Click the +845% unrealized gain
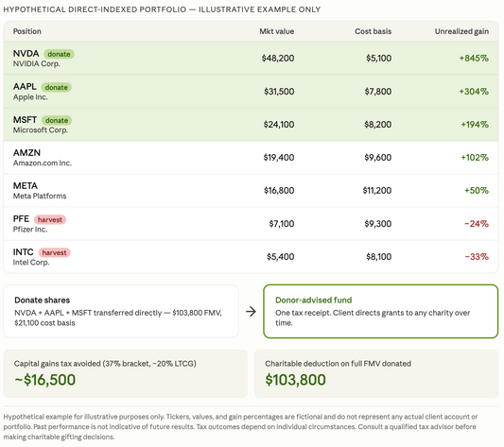The height and width of the screenshot is (447, 504). (474, 59)
